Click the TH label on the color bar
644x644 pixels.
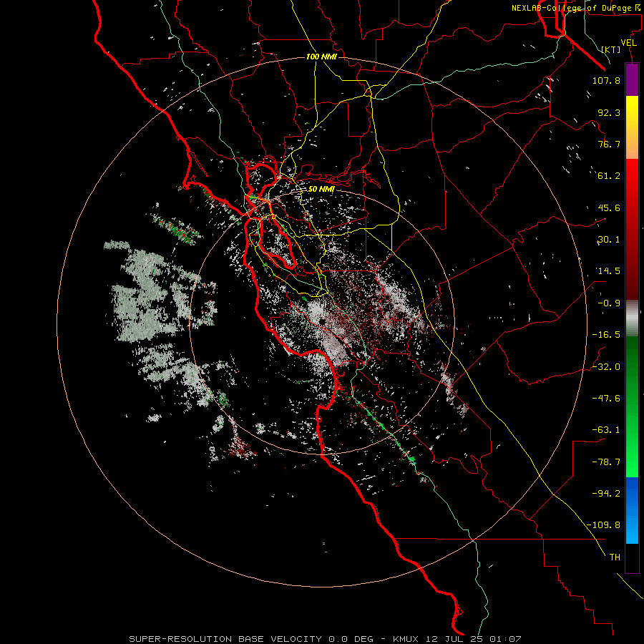coord(615,557)
